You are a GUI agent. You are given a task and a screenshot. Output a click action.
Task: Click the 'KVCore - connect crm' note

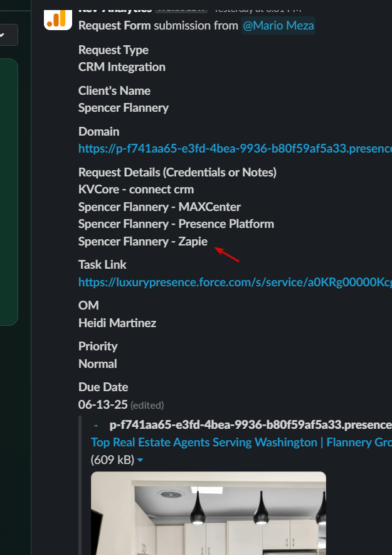click(136, 190)
